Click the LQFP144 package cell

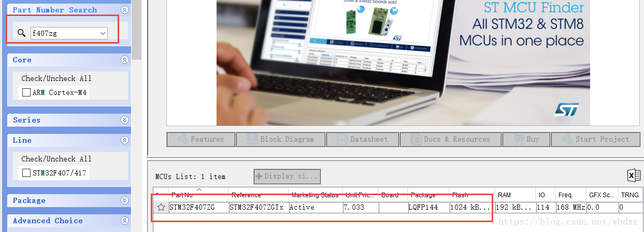[x=428, y=207]
